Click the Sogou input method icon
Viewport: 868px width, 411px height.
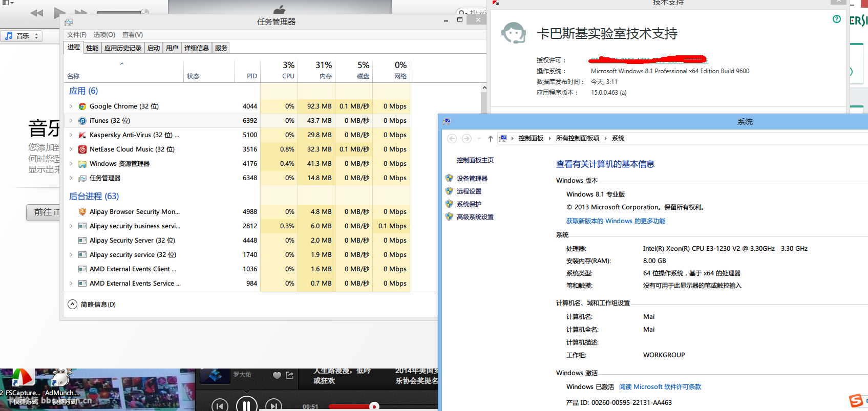tap(856, 401)
